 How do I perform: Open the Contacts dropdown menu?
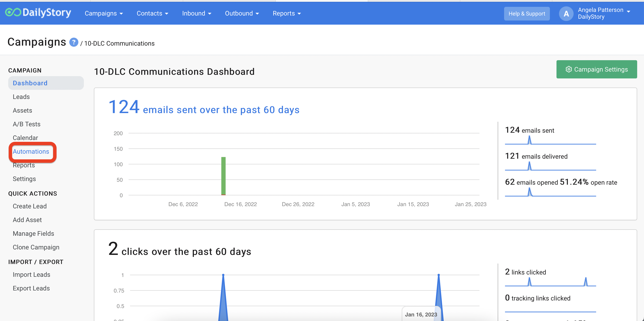point(152,13)
